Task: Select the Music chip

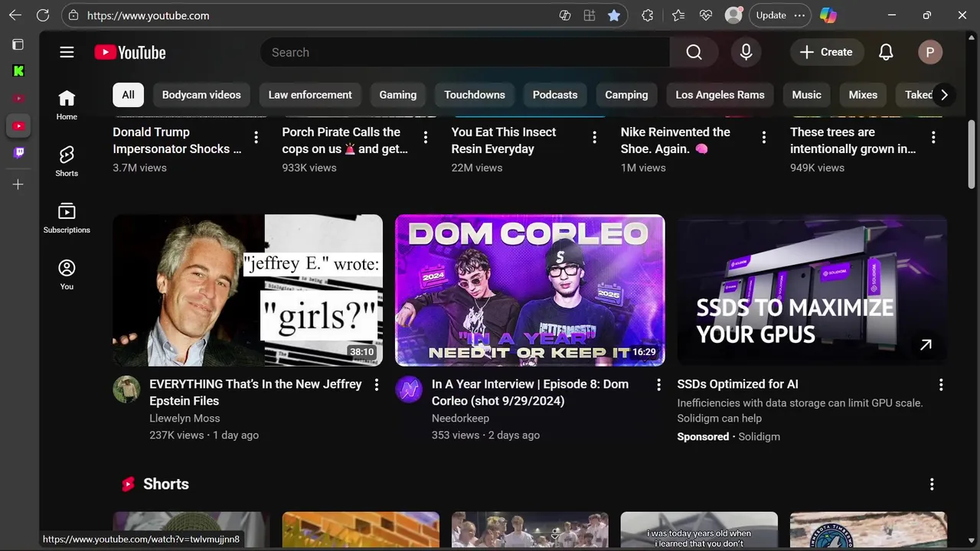Action: (806, 95)
